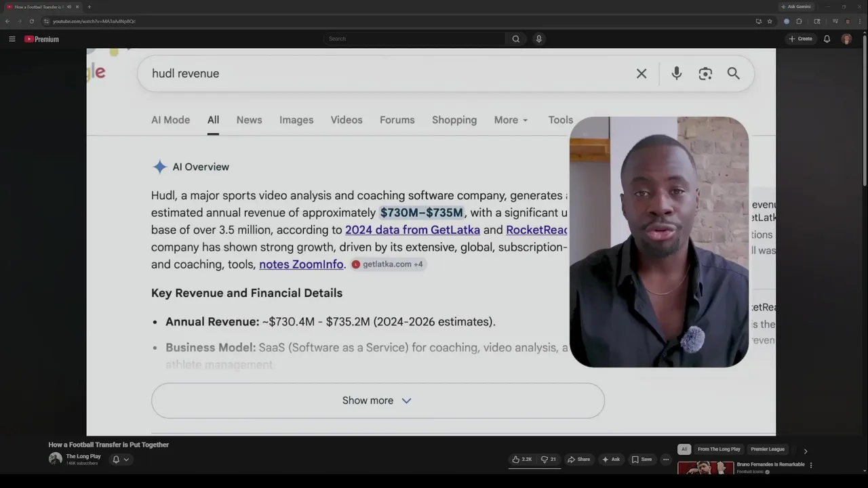
Task: Open YouTube notifications bell in header
Action: click(x=827, y=39)
